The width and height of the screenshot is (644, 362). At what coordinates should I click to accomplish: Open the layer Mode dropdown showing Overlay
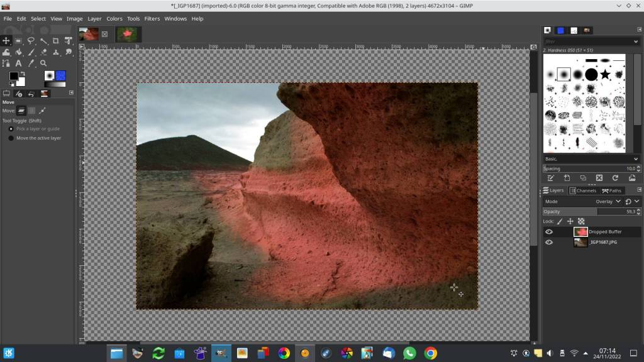point(609,202)
